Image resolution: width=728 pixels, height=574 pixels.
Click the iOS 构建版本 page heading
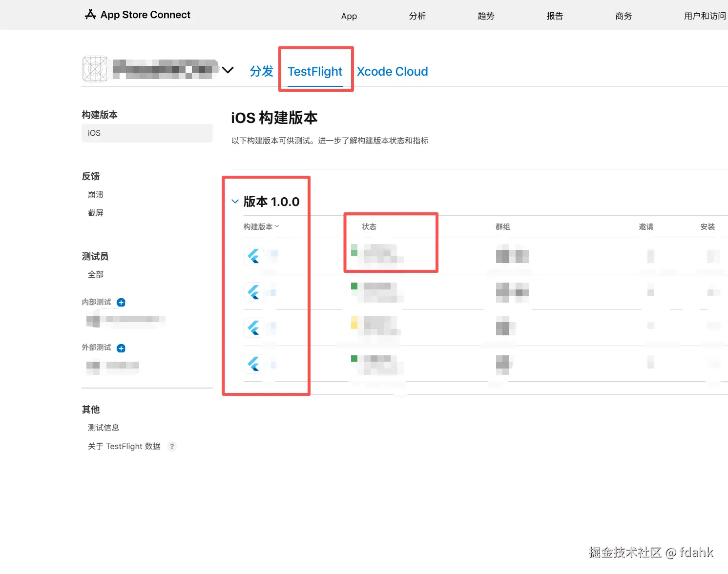point(274,118)
